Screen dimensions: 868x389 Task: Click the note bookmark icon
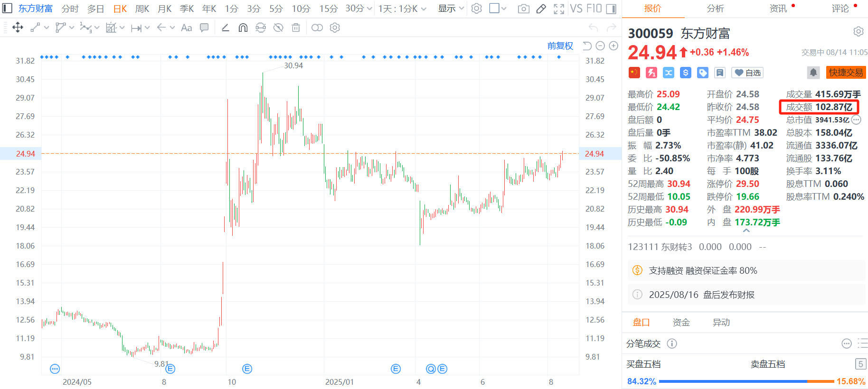coord(720,73)
